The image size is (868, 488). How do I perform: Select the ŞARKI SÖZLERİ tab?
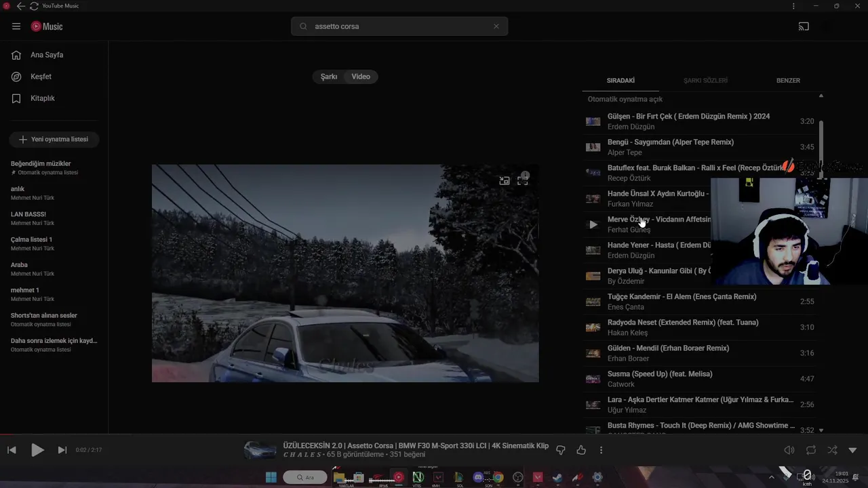[x=705, y=81]
